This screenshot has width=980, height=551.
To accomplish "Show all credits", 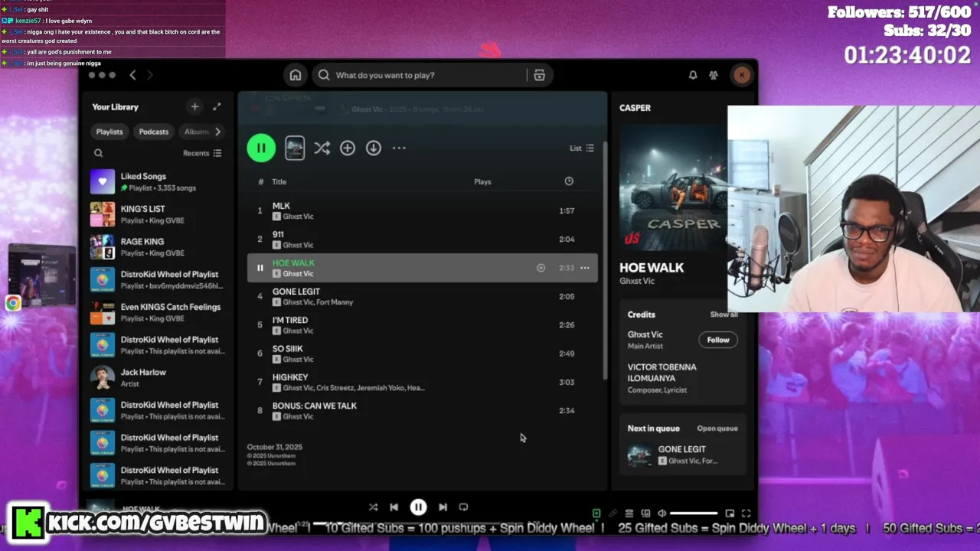I will point(724,315).
